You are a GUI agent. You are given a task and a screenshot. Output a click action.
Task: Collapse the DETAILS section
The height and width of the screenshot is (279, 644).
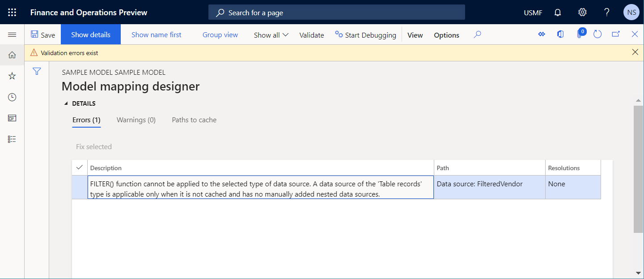(65, 103)
